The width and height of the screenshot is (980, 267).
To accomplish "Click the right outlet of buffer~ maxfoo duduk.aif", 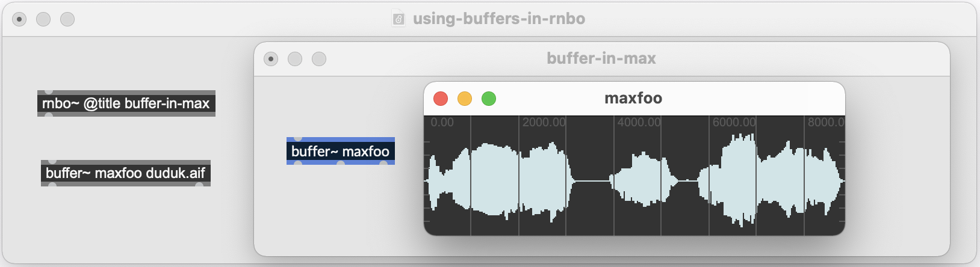I will [199, 185].
